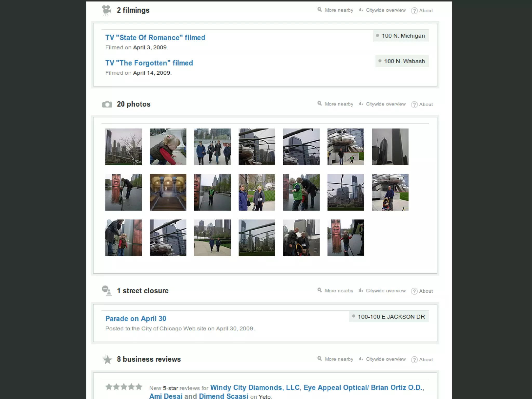Click question mark About icon in business reviews
This screenshot has width=532, height=399.
point(414,360)
